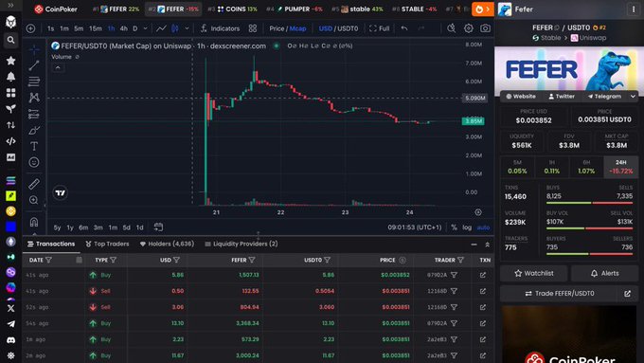
Task: Switch chart to 4h timeframe
Action: pyautogui.click(x=124, y=28)
